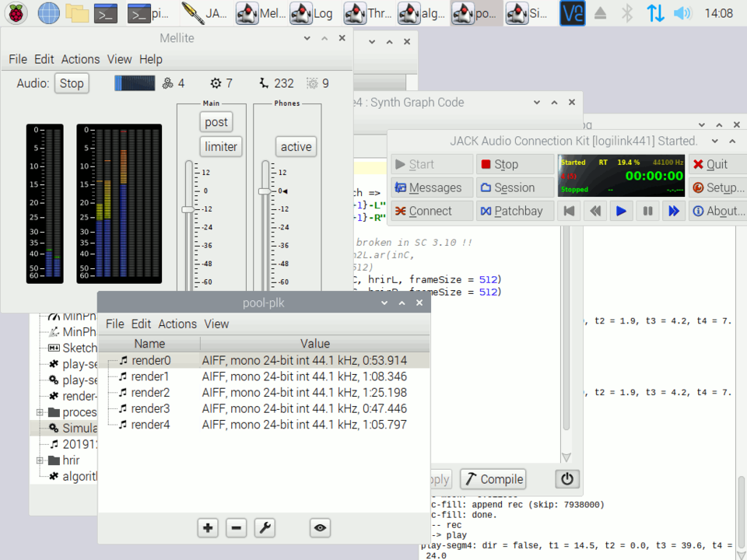747x560 pixels.
Task: Click the Main volume slider handle
Action: [188, 209]
